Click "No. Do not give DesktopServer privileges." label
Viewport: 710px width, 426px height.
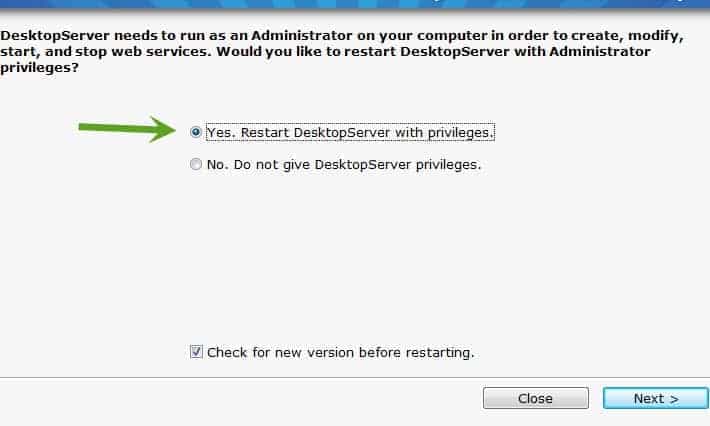tap(344, 164)
